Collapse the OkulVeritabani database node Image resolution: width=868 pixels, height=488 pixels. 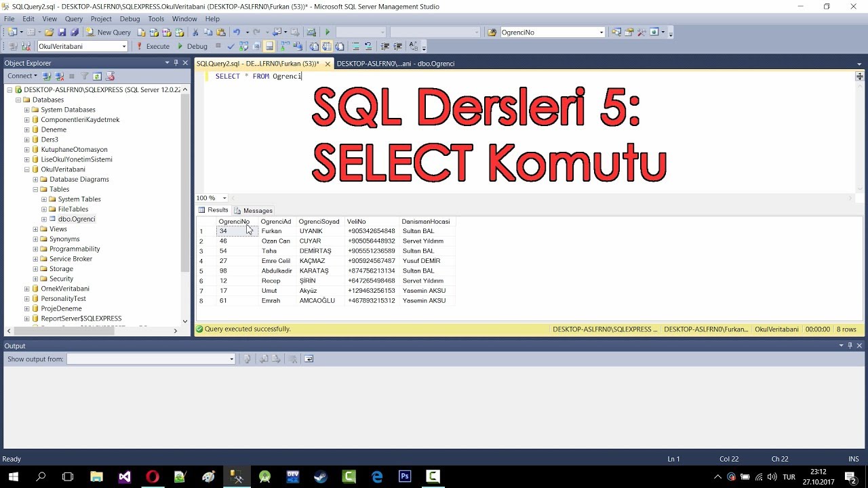click(27, 169)
